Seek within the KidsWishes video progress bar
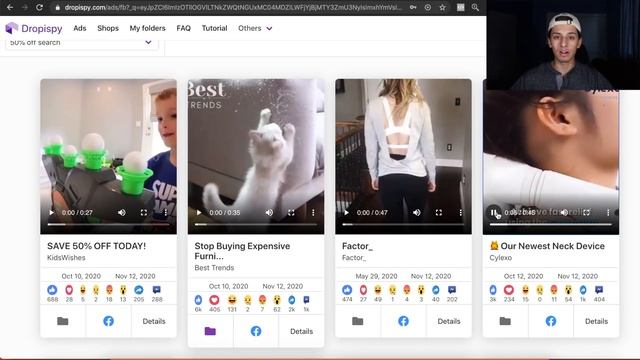Screen dimensions: 640x360 tap(108, 224)
